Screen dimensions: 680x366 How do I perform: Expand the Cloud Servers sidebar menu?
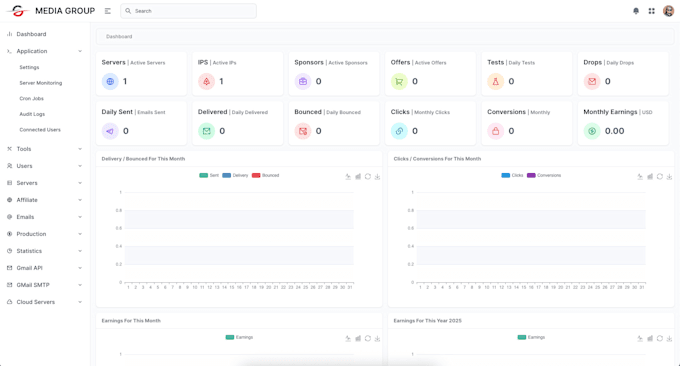pos(45,302)
